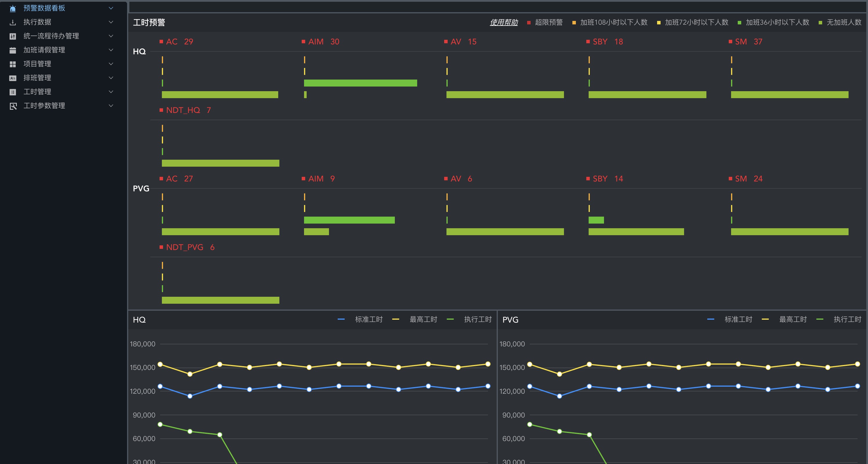Expand the 加班请假管理 chevron
868x464 pixels.
111,50
